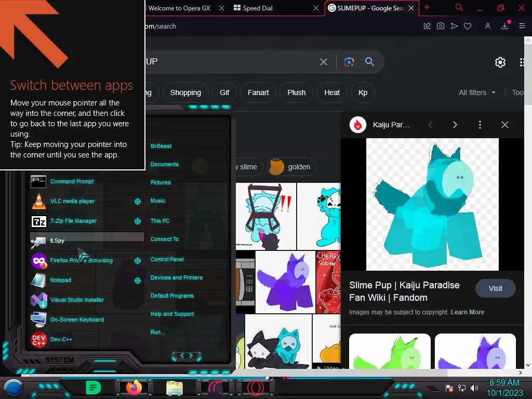This screenshot has height=399, width=532.
Task: Add page to bookmarks heart icon
Action: coord(468,26)
